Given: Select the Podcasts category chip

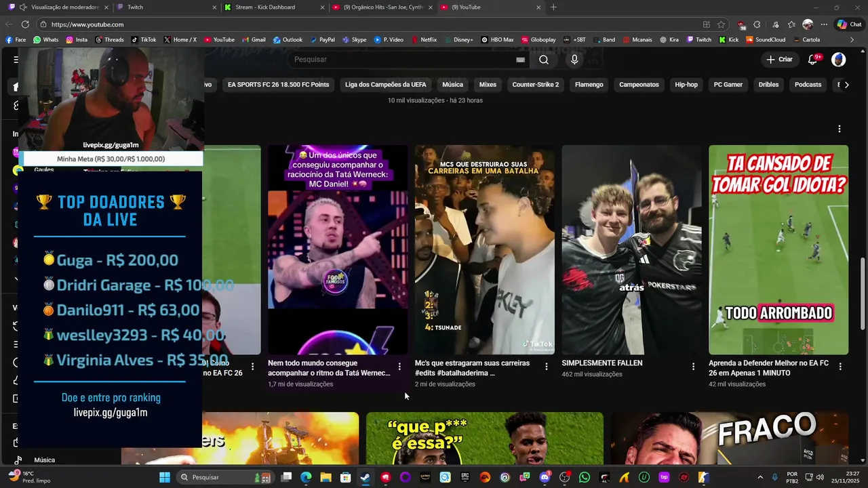Looking at the screenshot, I should pyautogui.click(x=808, y=85).
